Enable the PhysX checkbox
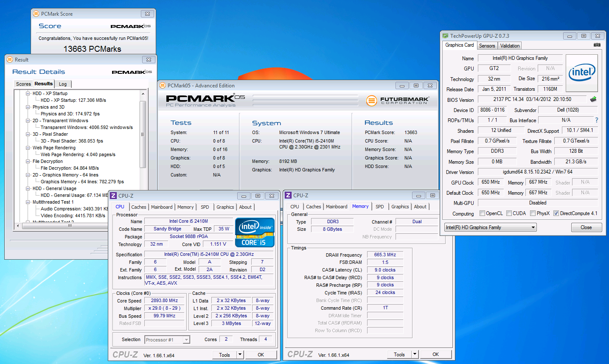 (x=533, y=213)
